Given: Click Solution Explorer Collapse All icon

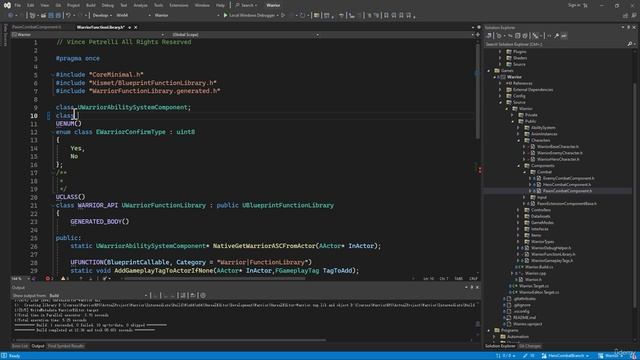Looking at the screenshot, I should (518, 36).
